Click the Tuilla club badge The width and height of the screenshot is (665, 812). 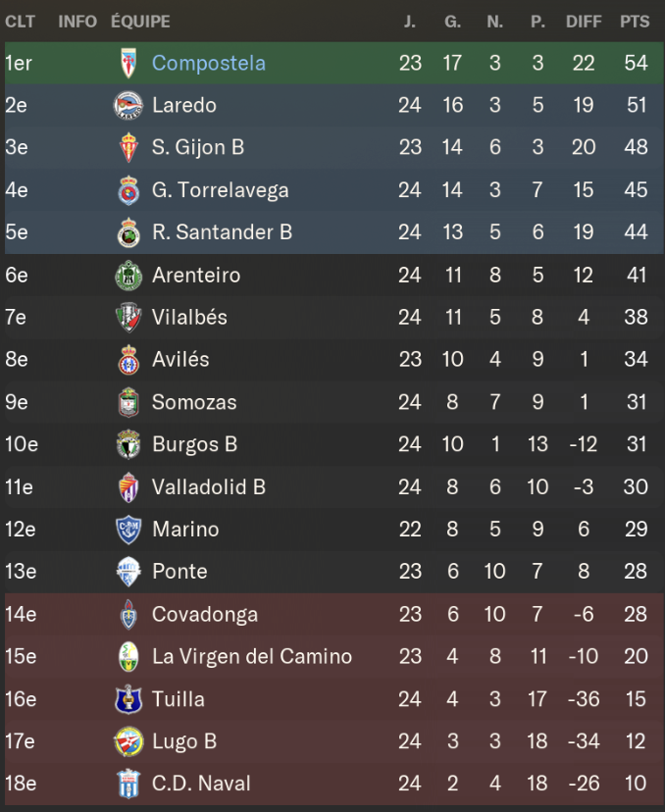[x=128, y=699]
